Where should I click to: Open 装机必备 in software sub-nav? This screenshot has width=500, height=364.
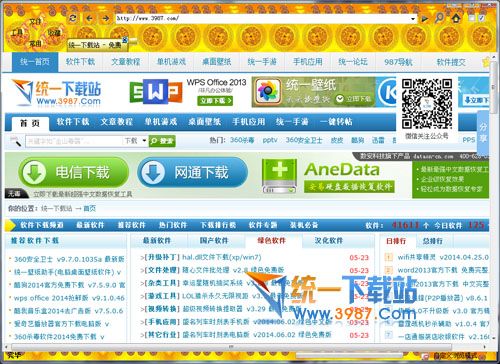tap(304, 225)
